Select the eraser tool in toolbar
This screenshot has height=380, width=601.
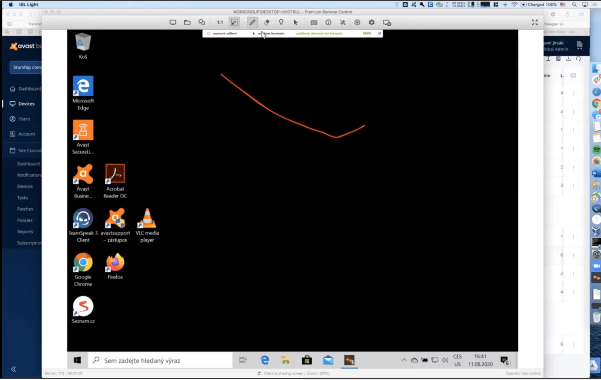[267, 23]
